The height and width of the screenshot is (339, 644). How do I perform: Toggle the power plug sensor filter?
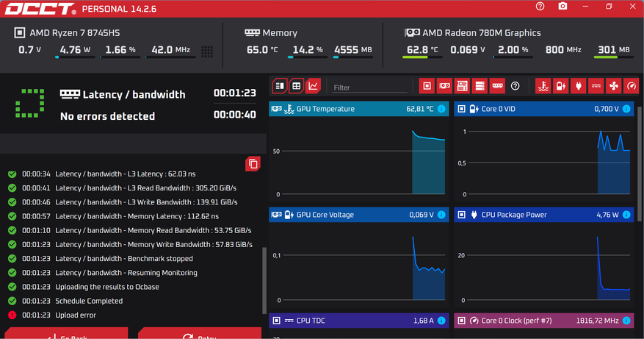(x=579, y=86)
